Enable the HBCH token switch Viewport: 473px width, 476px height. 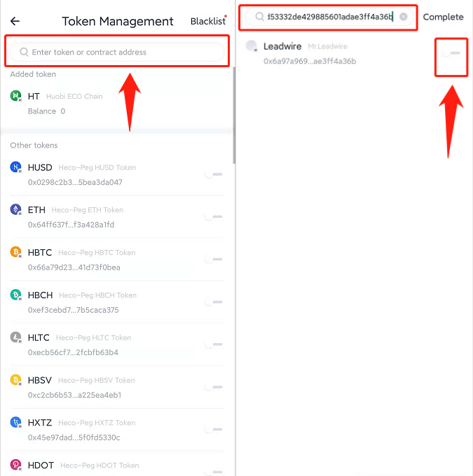[x=214, y=302]
